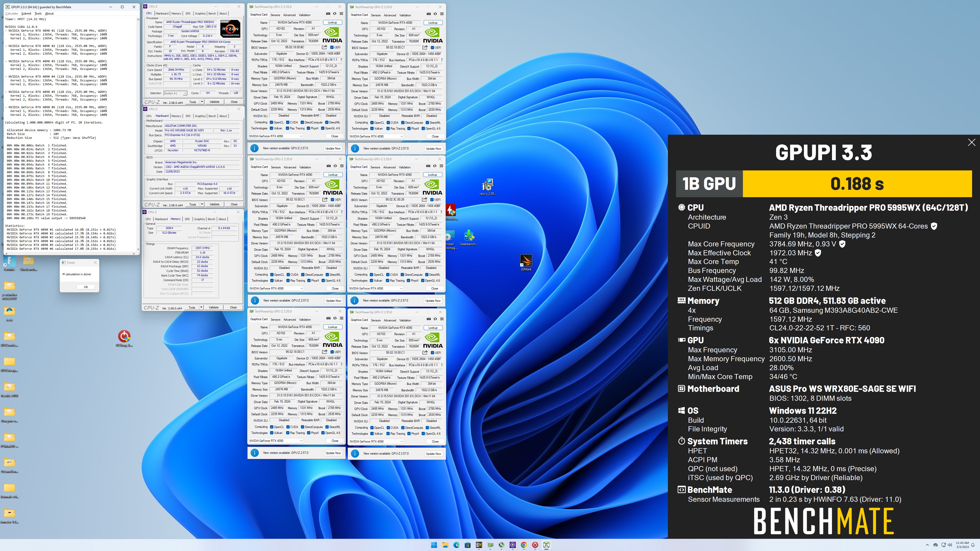Open About menu in GPUPI menu bar
The width and height of the screenshot is (980, 551).
click(50, 14)
